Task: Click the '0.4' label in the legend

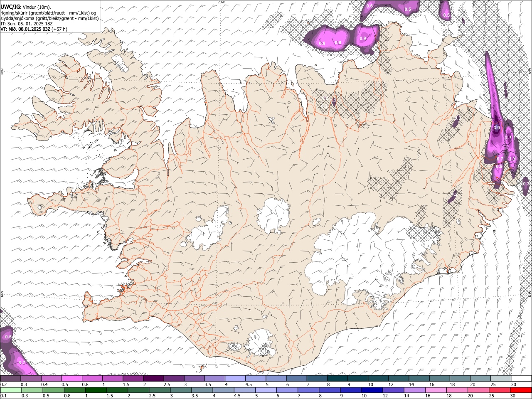Action: point(44,384)
